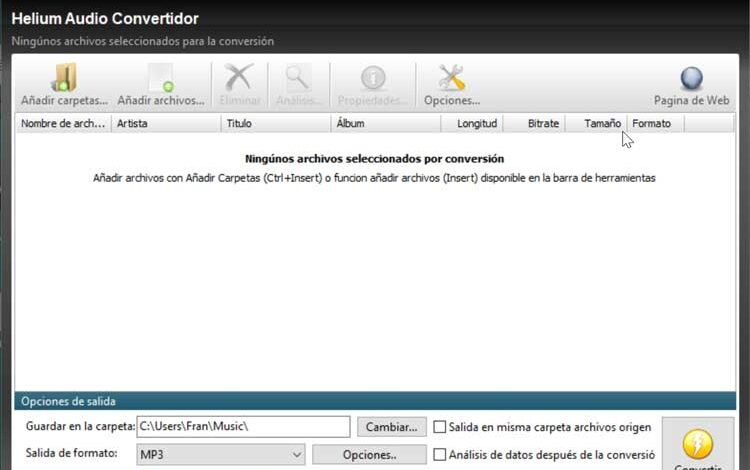Click the Opciones de salida header bar
The image size is (750, 470).
click(x=375, y=401)
